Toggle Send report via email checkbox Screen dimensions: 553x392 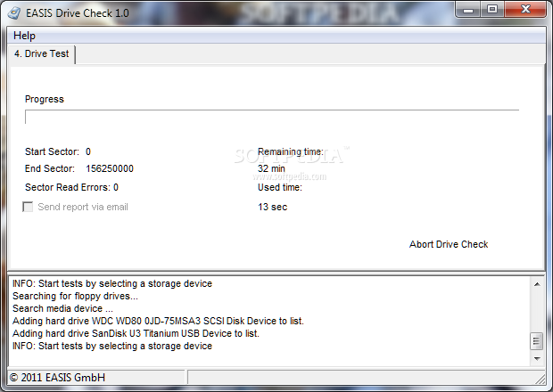(28, 207)
